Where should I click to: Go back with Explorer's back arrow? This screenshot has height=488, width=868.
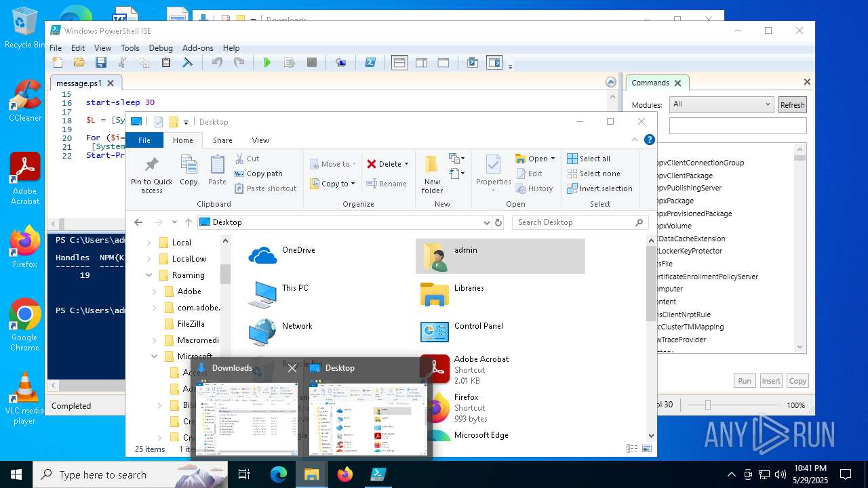pyautogui.click(x=138, y=222)
